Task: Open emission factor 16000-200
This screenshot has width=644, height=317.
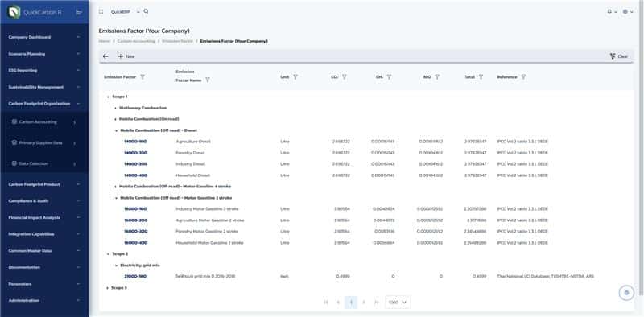Action: (135, 220)
